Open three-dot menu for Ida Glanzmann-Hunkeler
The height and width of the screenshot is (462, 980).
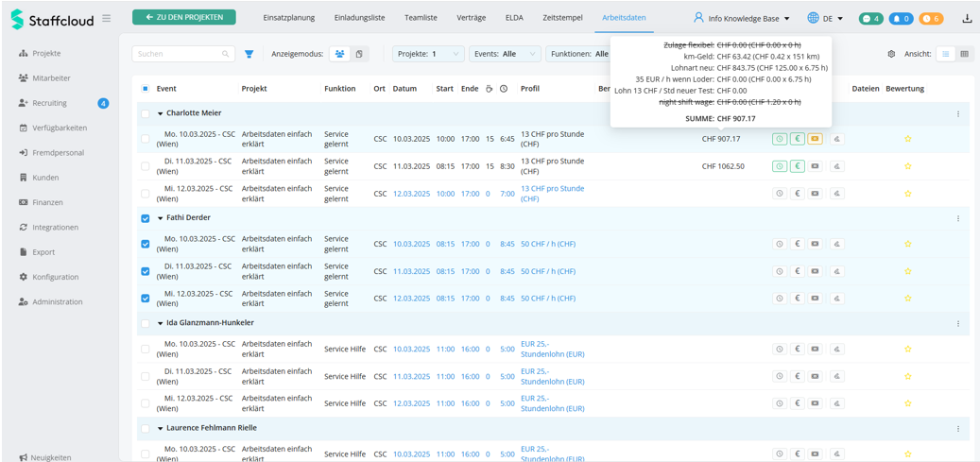(957, 323)
